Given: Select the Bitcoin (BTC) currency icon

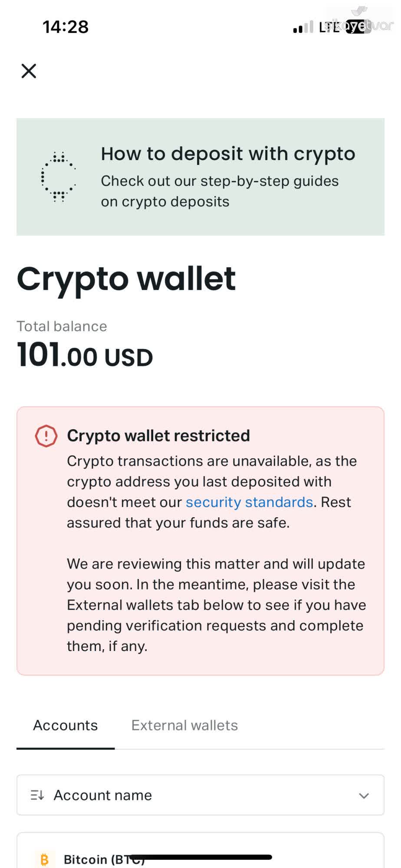Looking at the screenshot, I should [x=44, y=859].
